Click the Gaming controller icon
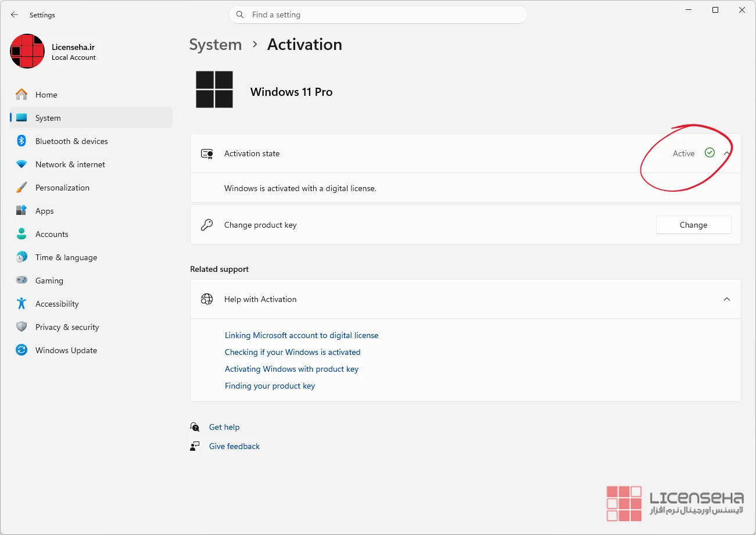The height and width of the screenshot is (535, 756). pyautogui.click(x=22, y=281)
